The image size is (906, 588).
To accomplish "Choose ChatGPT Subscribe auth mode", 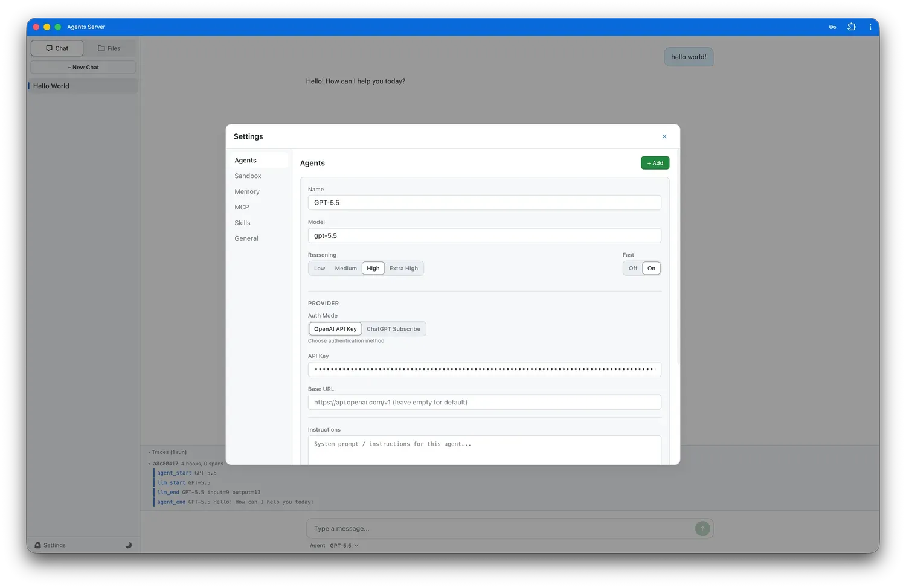I will (393, 329).
